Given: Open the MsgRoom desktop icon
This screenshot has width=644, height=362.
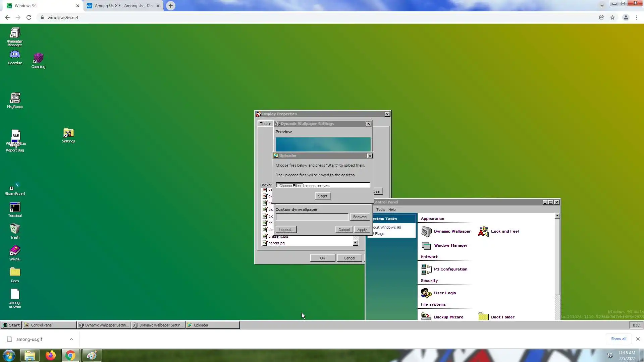Looking at the screenshot, I should (15, 98).
